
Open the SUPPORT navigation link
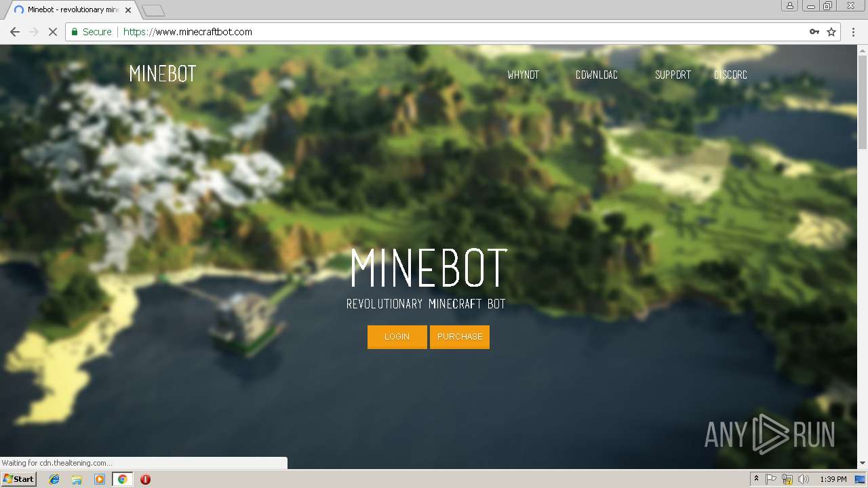click(673, 75)
